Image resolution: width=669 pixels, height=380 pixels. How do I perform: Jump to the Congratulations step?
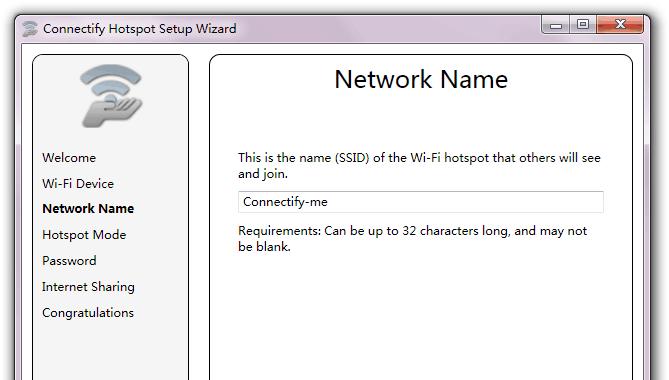[x=88, y=313]
